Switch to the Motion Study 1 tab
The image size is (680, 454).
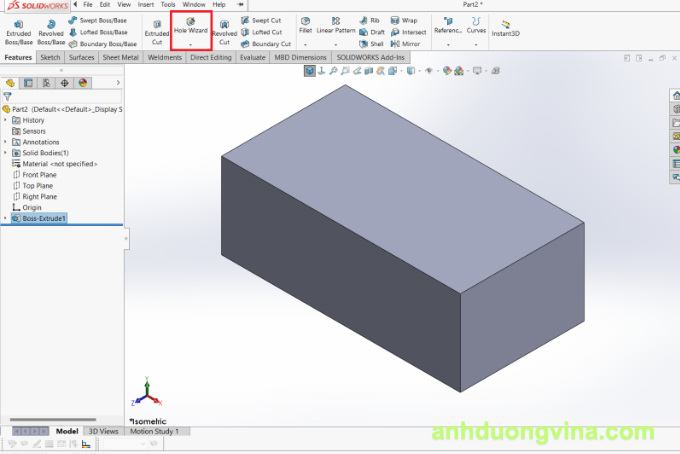[155, 431]
